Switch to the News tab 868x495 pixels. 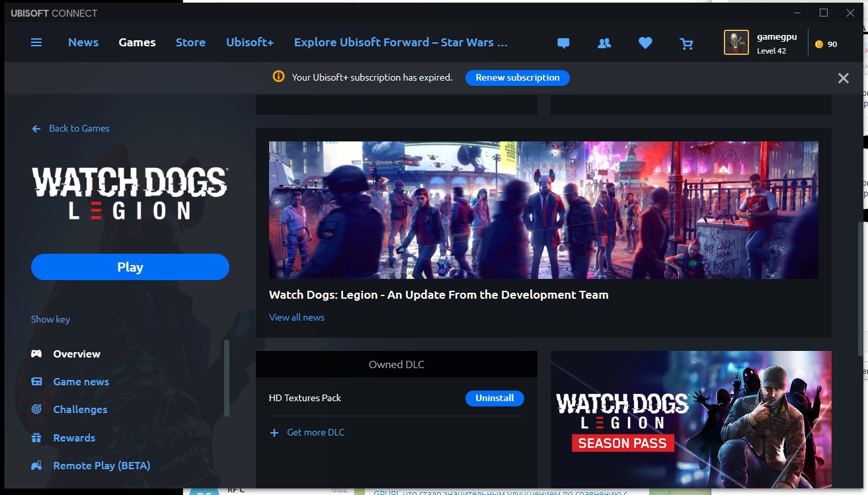coord(83,42)
